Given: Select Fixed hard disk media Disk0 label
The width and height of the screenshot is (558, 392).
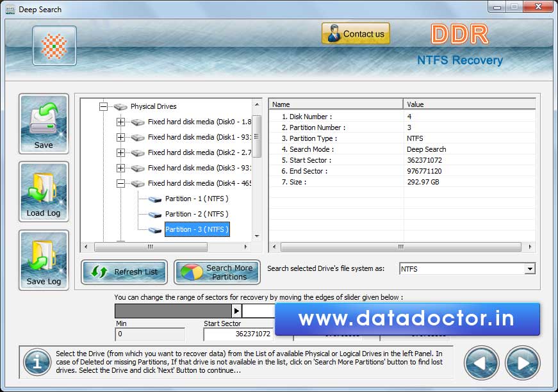Looking at the screenshot, I should [x=200, y=122].
